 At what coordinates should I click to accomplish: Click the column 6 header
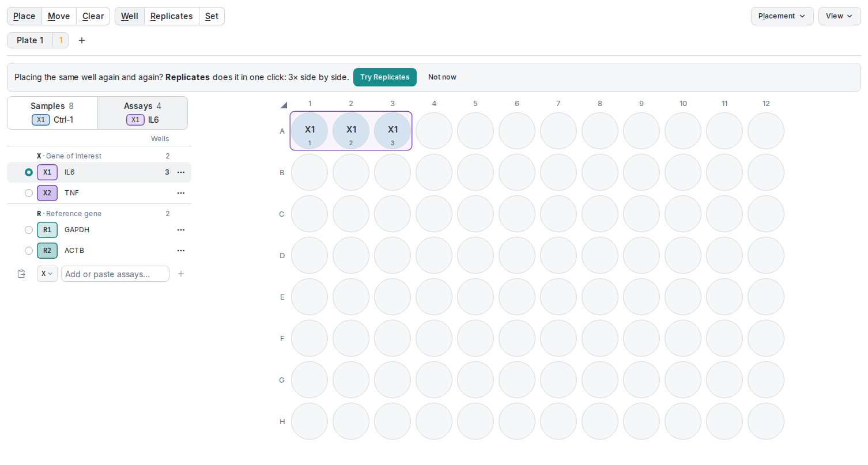517,104
